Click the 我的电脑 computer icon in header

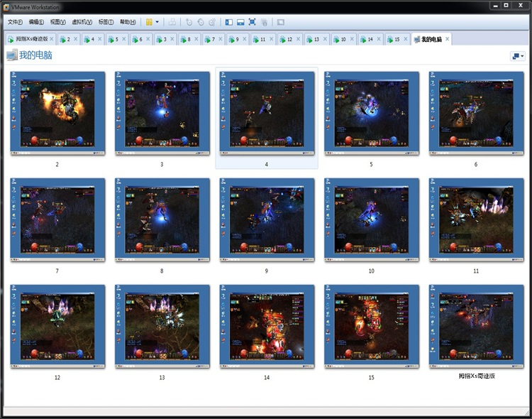pos(12,55)
